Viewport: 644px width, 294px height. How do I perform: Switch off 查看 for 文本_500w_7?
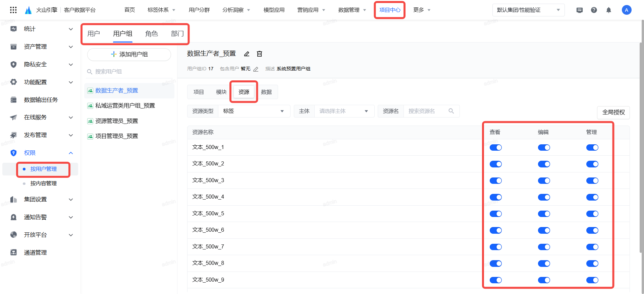point(495,247)
